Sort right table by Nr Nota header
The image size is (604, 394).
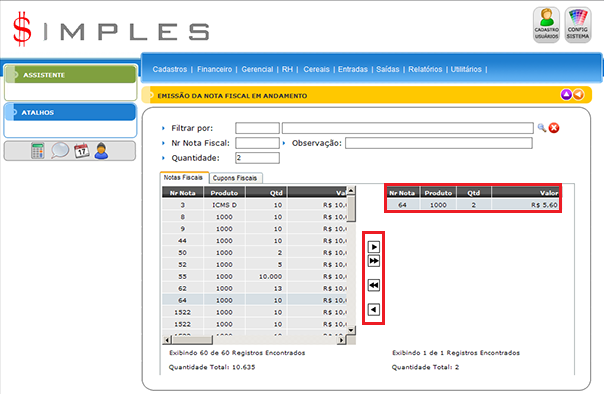click(x=402, y=193)
